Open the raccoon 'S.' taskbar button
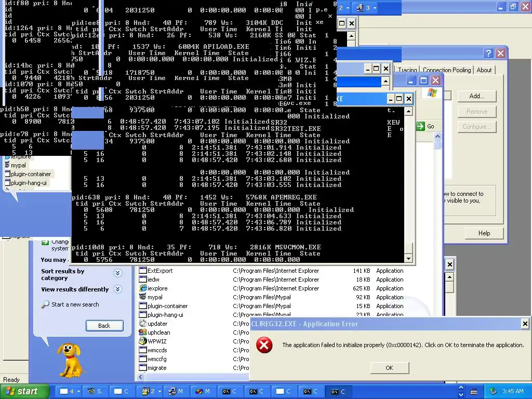This screenshot has width=532, height=399. pos(95,392)
